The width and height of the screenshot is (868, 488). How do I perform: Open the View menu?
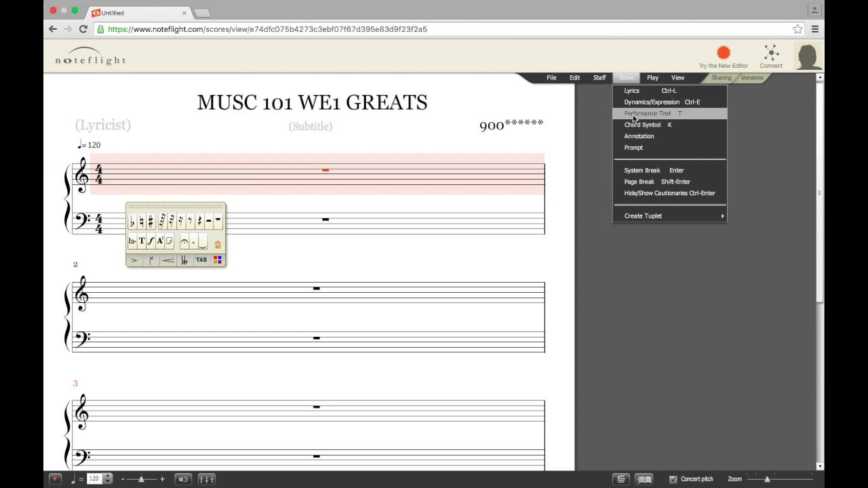(677, 78)
